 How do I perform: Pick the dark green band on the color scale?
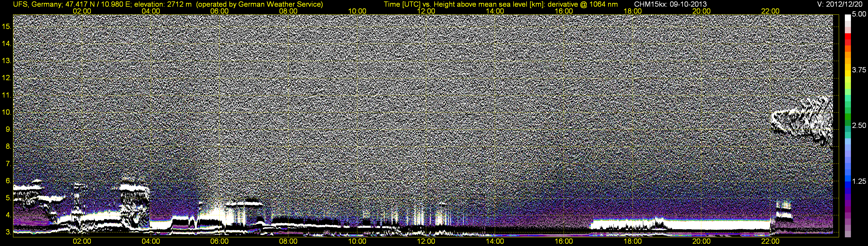847,123
